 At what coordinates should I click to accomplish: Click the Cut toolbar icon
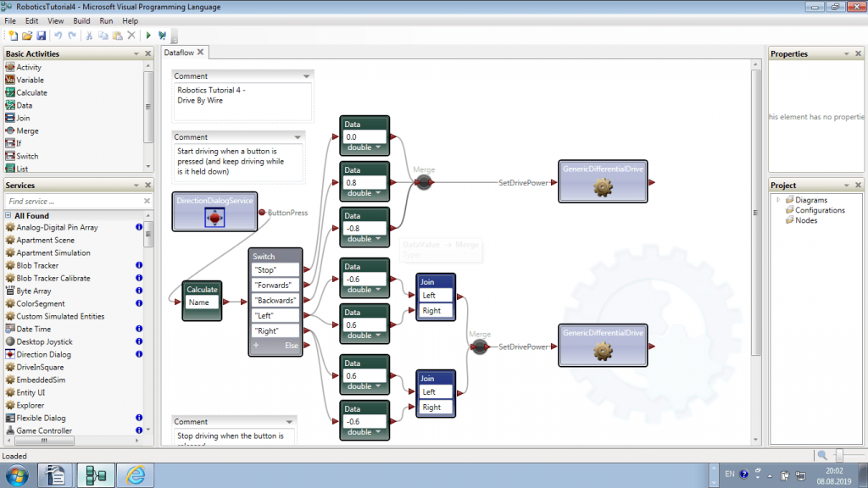tap(88, 36)
